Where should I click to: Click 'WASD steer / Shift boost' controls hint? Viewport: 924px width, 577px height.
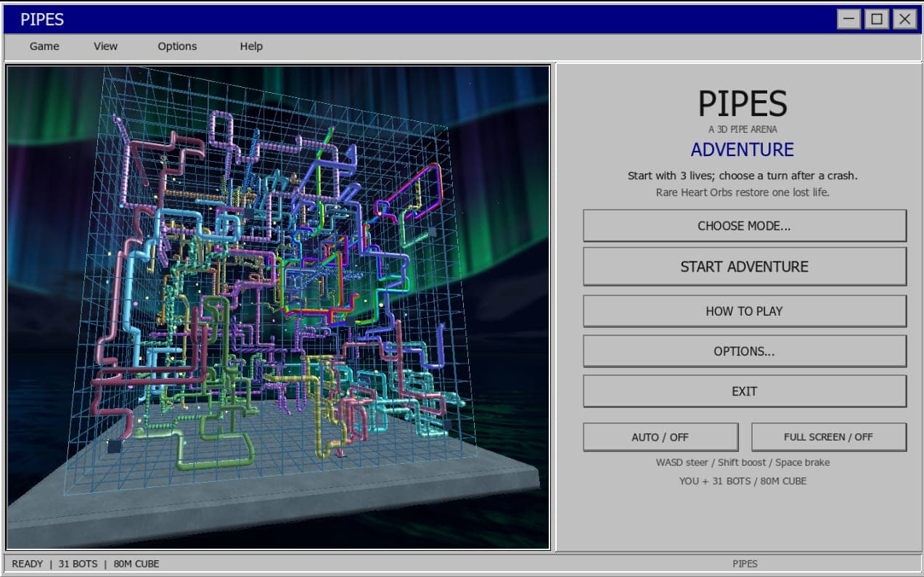point(743,462)
